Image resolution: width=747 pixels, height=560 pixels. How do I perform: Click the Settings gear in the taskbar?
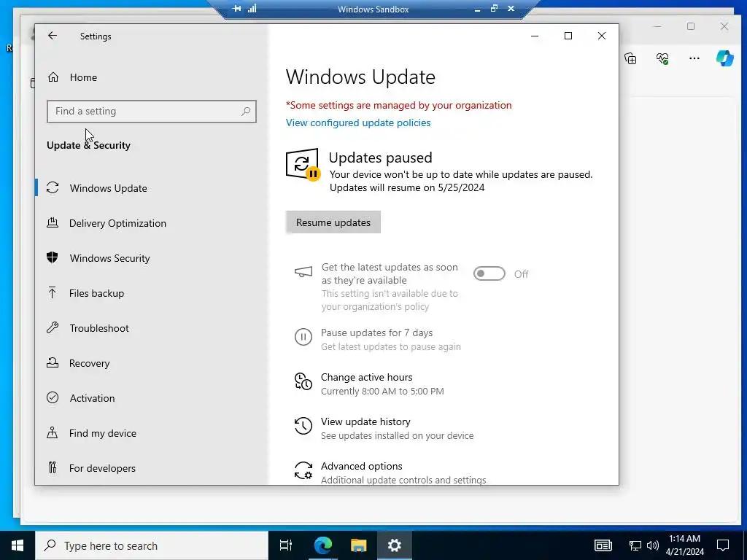(x=395, y=545)
